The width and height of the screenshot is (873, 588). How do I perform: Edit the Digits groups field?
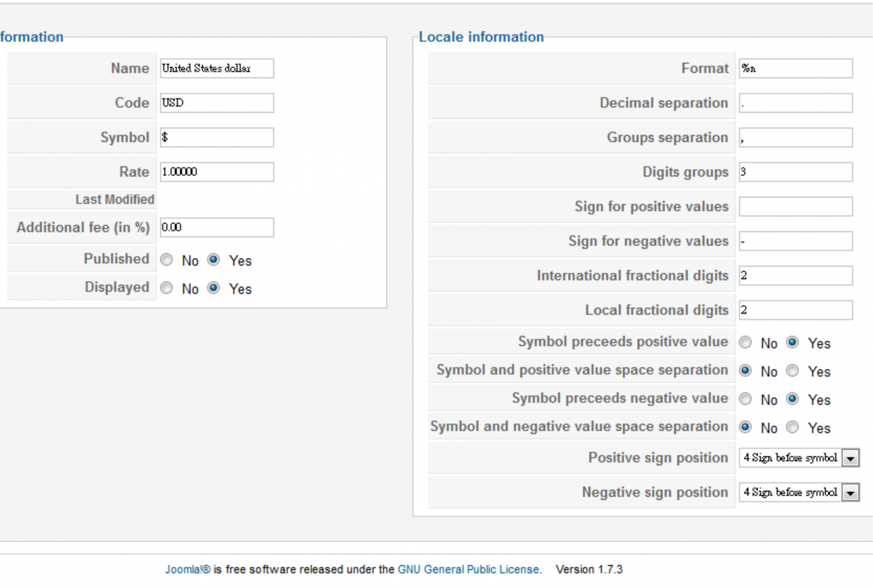[795, 172]
